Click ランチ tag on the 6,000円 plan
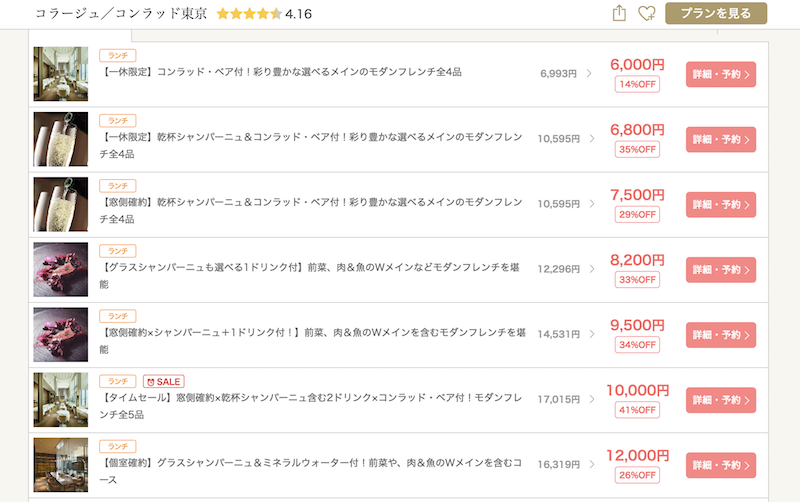Viewport: 800px width, 502px height. coord(118,56)
